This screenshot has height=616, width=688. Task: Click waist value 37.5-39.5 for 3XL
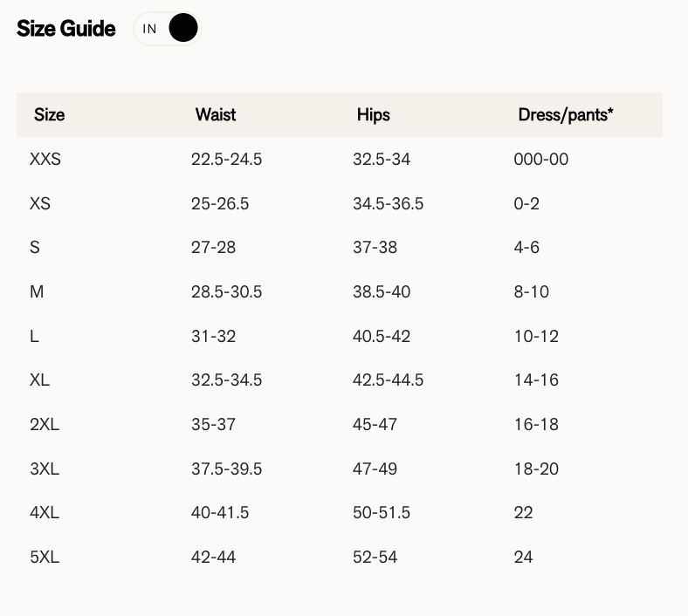(x=226, y=469)
